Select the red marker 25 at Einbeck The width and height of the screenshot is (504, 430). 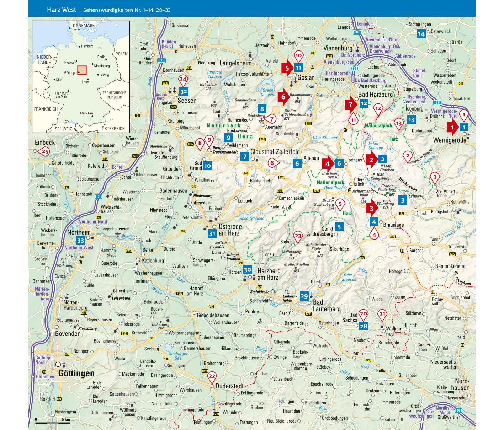click(44, 152)
